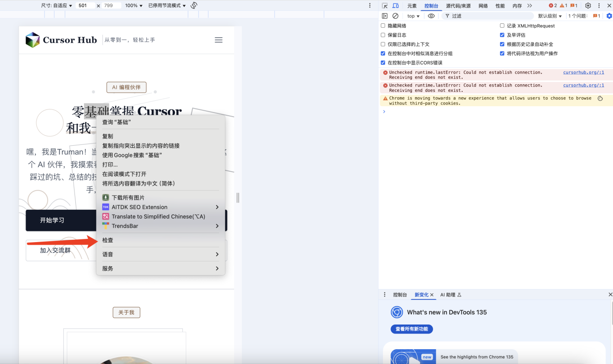Enable 保留日志 checkbox
The width and height of the screenshot is (613, 364).
pos(383,35)
